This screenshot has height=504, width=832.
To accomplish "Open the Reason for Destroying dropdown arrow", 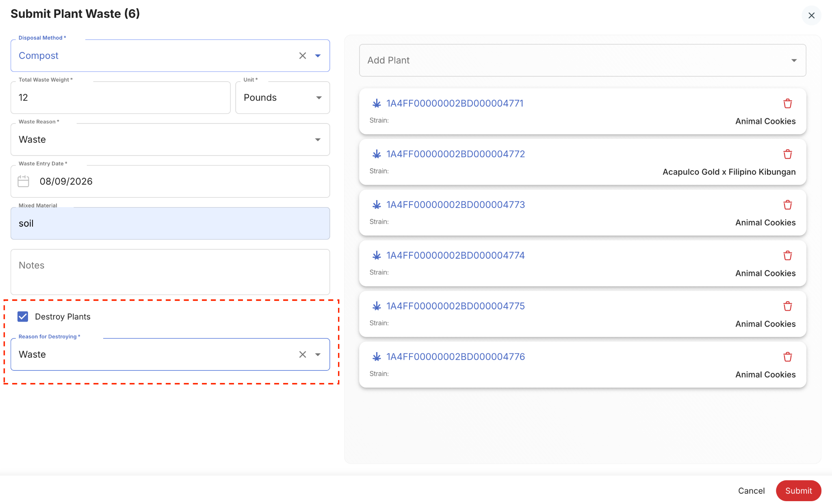I will [x=318, y=355].
